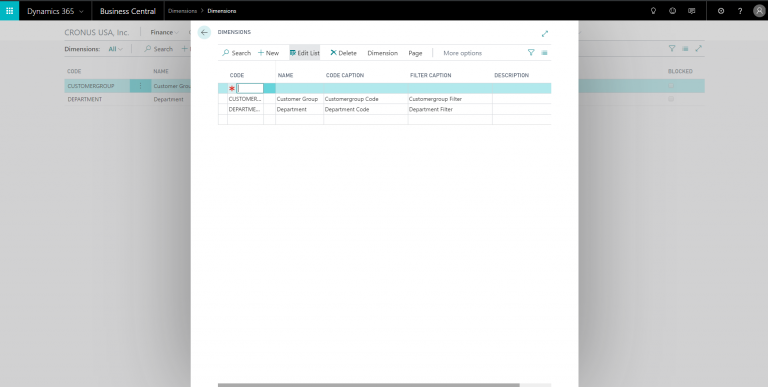Click the background page filter funnel icon

672,48
